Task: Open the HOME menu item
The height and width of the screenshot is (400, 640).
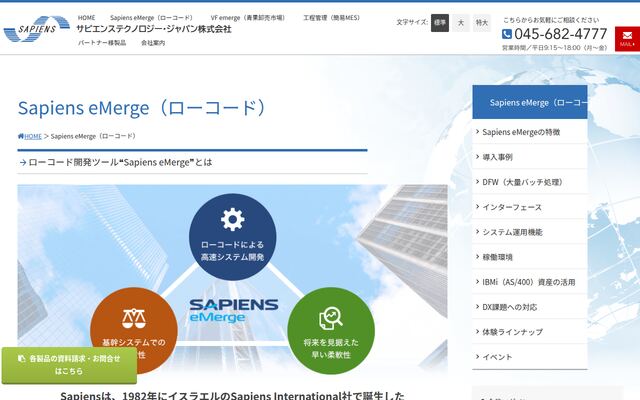Action: pos(86,18)
